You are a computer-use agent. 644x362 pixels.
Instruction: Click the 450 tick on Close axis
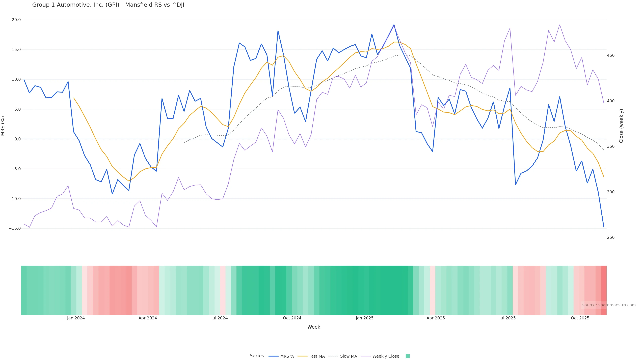610,55
